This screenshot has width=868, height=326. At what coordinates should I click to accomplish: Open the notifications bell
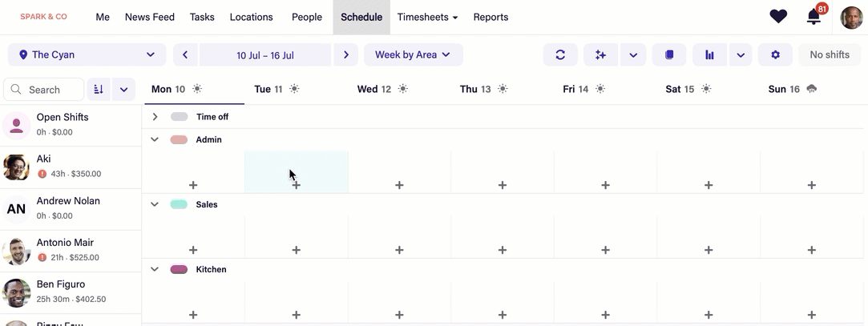pos(813,16)
